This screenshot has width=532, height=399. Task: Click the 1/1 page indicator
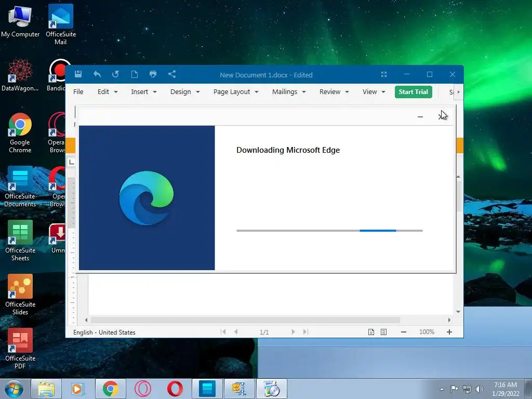tap(264, 332)
